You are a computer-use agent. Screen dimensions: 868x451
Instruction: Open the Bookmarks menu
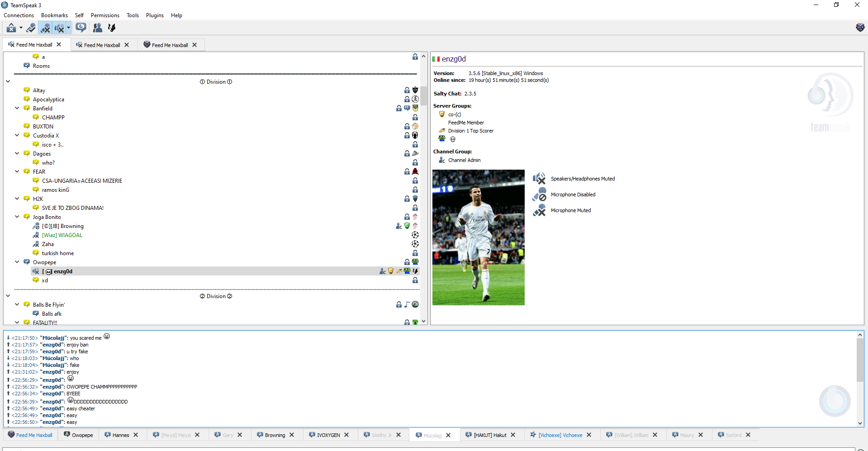tap(54, 15)
